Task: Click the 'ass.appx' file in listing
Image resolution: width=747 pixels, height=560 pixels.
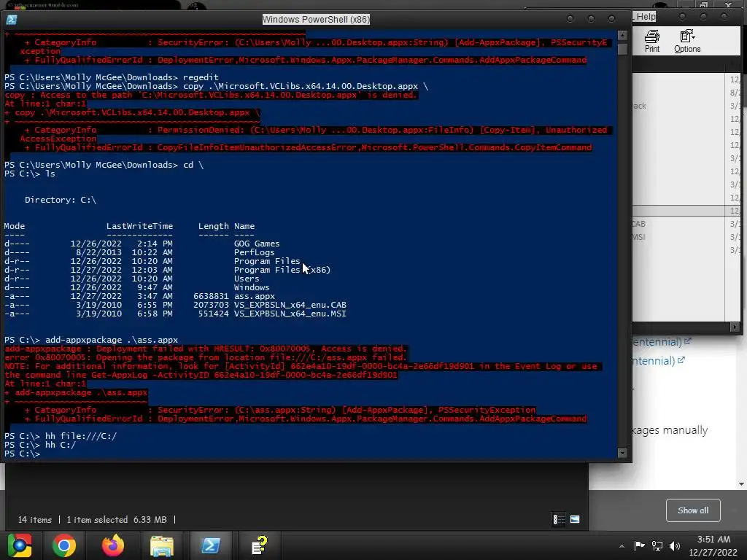Action: [x=255, y=296]
